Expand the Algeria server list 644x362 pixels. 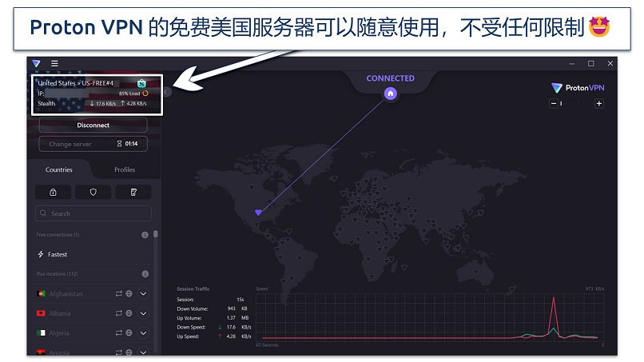(144, 332)
